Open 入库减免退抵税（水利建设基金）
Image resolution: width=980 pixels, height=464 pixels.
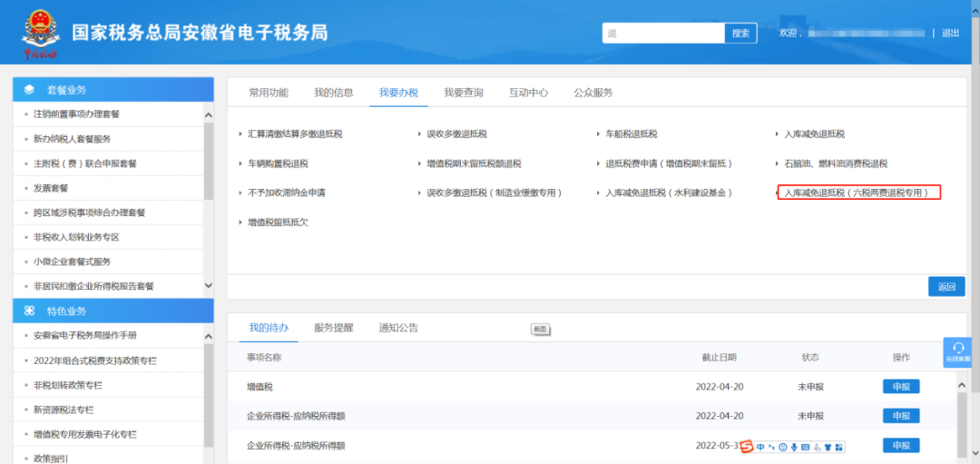[669, 193]
